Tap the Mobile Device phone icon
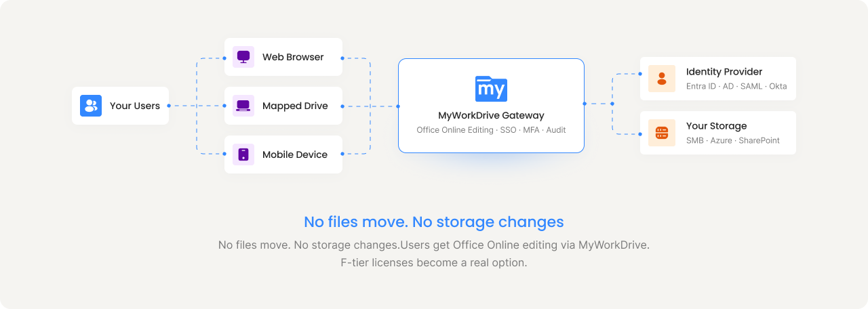Screen dimensions: 868x309 tap(243, 154)
